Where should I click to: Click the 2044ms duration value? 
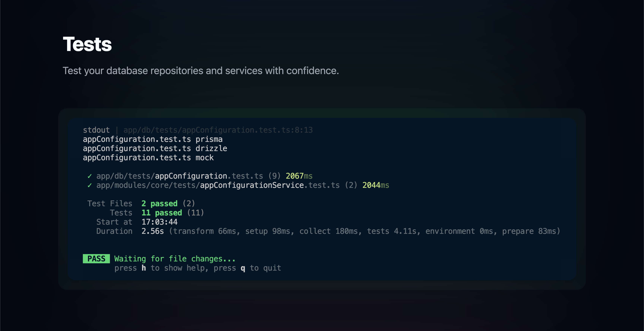point(376,185)
